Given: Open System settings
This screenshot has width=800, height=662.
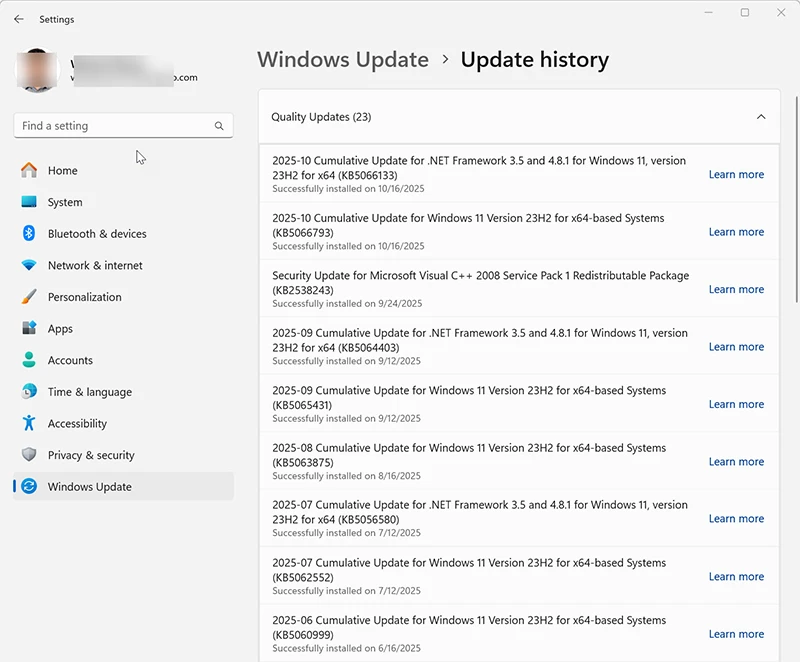Looking at the screenshot, I should coord(64,202).
